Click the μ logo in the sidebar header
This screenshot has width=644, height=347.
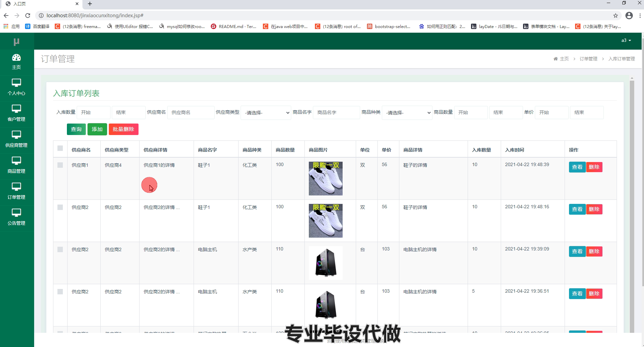pos(16,42)
